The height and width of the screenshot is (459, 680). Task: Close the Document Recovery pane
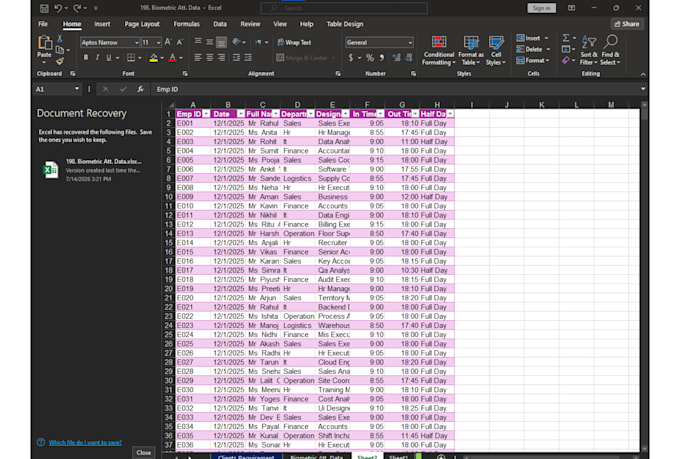coord(144,452)
